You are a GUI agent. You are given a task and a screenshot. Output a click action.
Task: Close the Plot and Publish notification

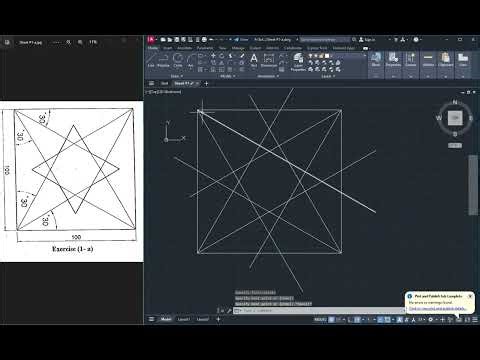tap(470, 296)
